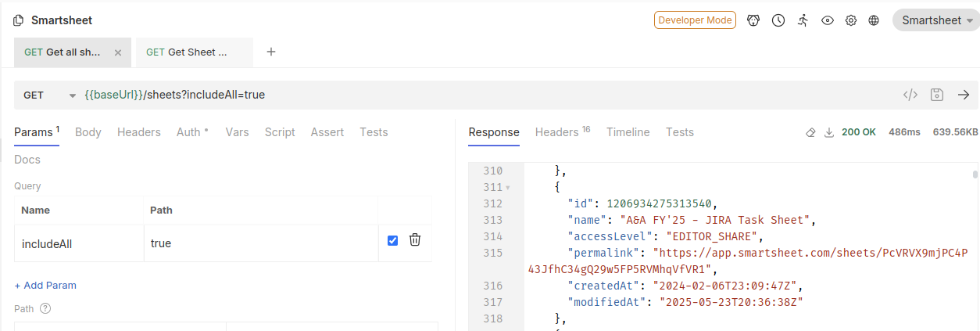Image resolution: width=980 pixels, height=331 pixels.
Task: Open the Smartsheet environment dropdown
Action: coord(936,20)
